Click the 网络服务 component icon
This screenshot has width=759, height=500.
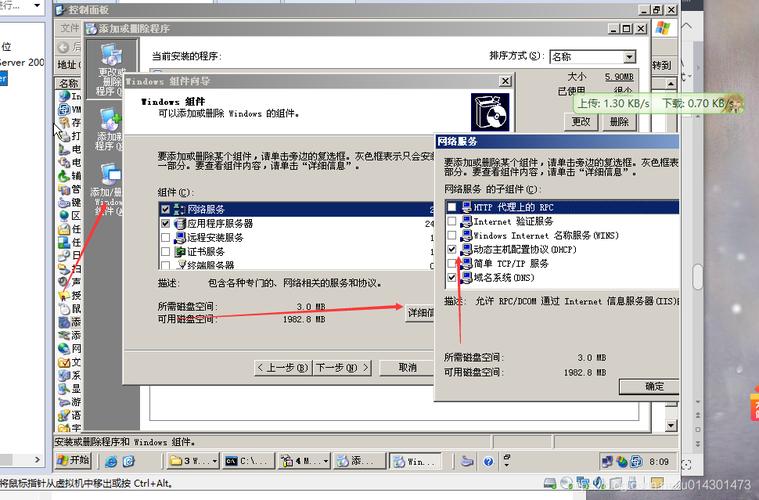pos(180,209)
